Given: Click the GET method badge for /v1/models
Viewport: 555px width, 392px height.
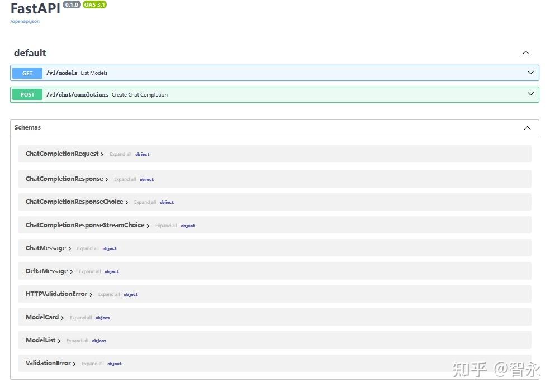Looking at the screenshot, I should (27, 73).
